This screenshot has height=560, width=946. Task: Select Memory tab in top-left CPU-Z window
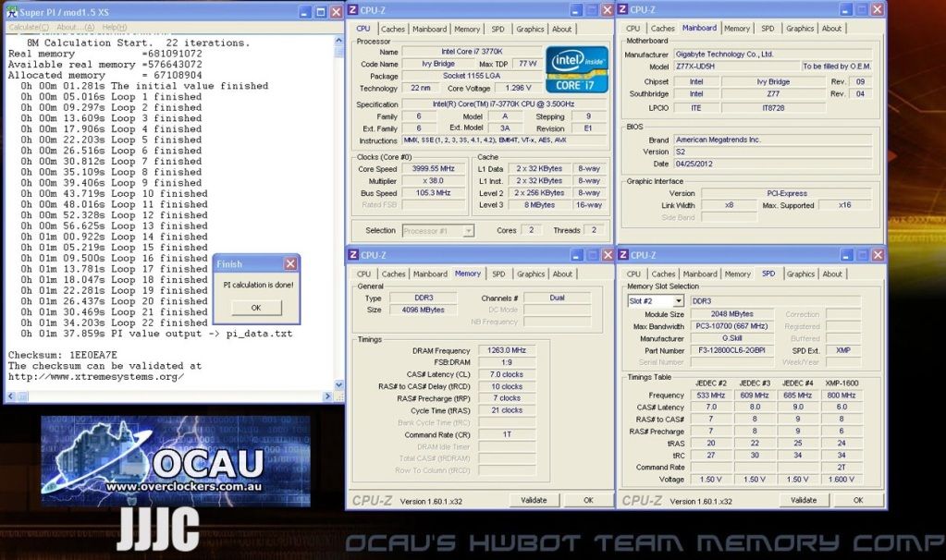coord(467,29)
